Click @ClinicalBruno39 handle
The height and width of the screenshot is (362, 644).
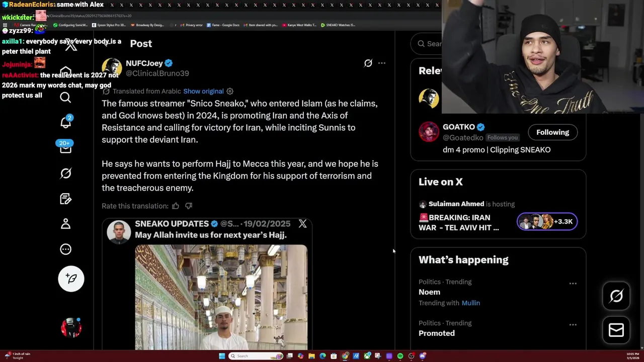(157, 73)
